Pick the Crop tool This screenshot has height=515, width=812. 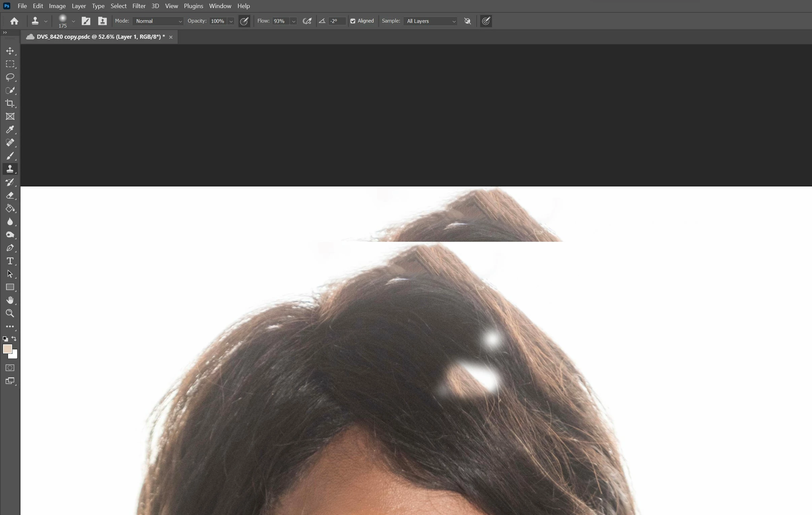point(10,104)
